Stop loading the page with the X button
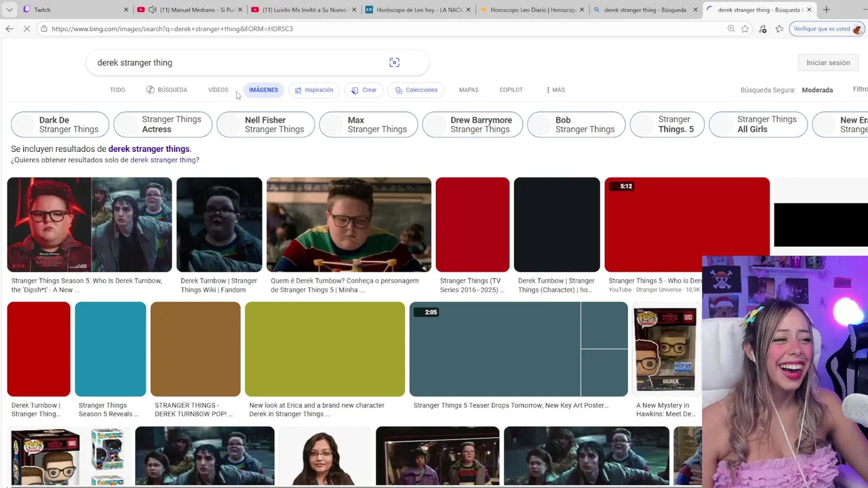This screenshot has height=488, width=868. [x=26, y=28]
